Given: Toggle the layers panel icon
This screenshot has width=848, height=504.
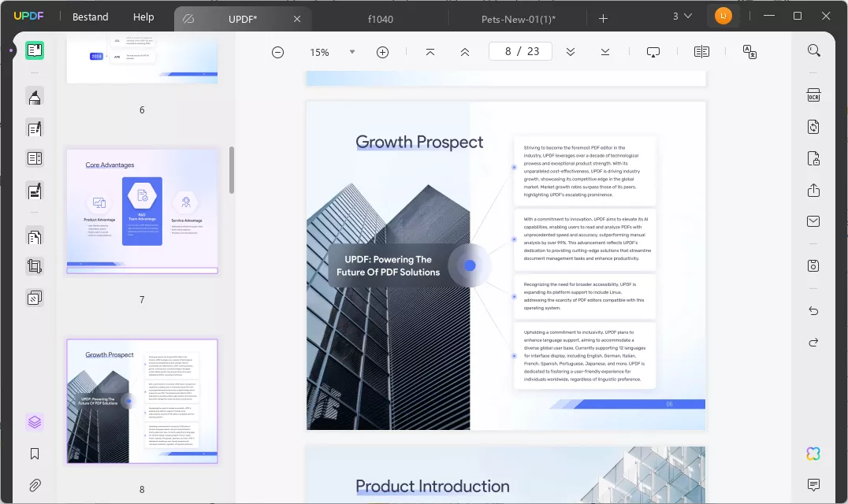Looking at the screenshot, I should [x=35, y=422].
